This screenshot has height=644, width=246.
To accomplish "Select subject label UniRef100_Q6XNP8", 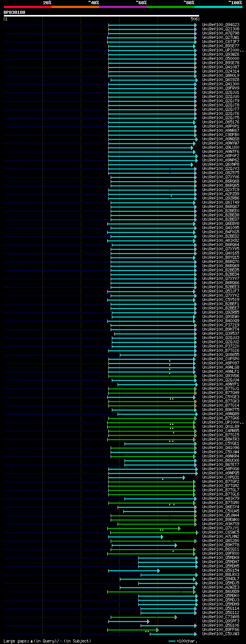I will pos(221,165).
